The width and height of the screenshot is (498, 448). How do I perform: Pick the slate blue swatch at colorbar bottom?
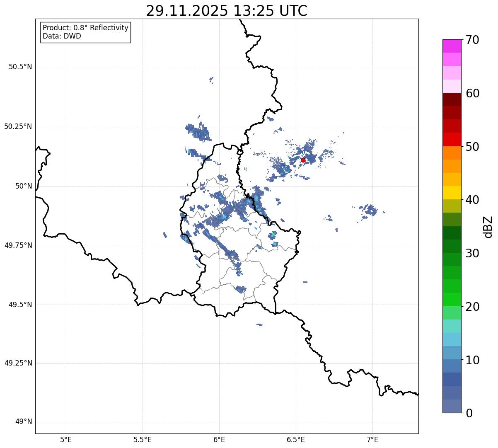(452, 406)
